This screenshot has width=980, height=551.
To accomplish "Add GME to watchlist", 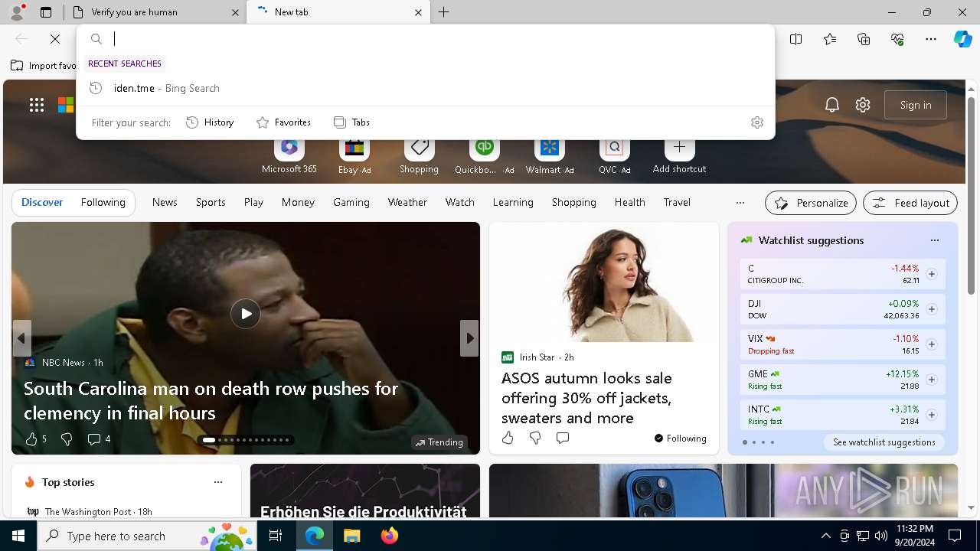I will click(931, 380).
